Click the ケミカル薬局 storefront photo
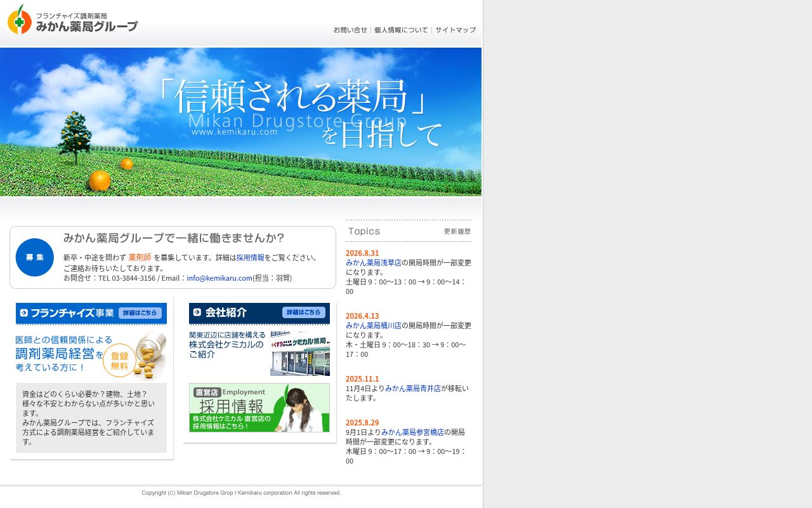Screen dimensions: 812x508 [300, 354]
